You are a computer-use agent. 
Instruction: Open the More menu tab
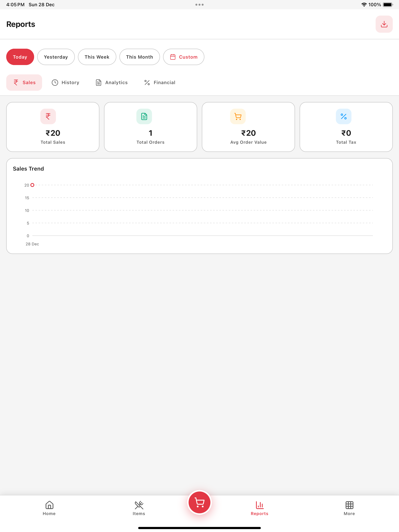(349, 508)
